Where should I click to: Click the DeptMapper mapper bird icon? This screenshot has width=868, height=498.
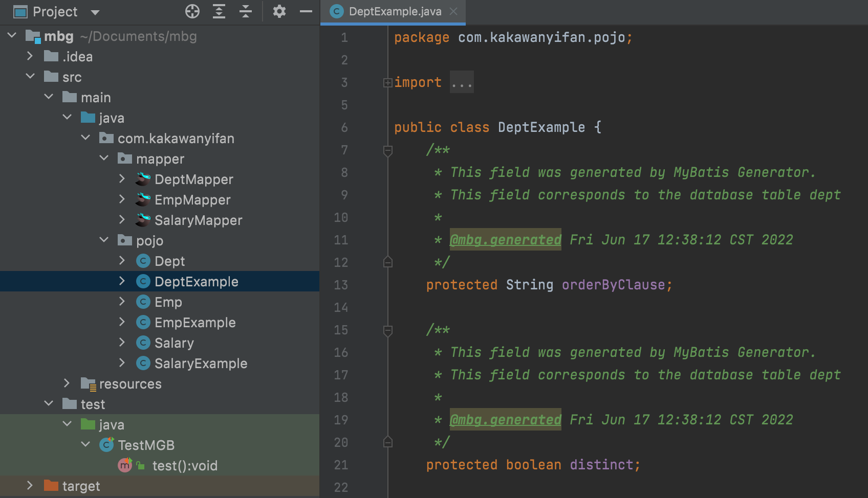(x=143, y=179)
